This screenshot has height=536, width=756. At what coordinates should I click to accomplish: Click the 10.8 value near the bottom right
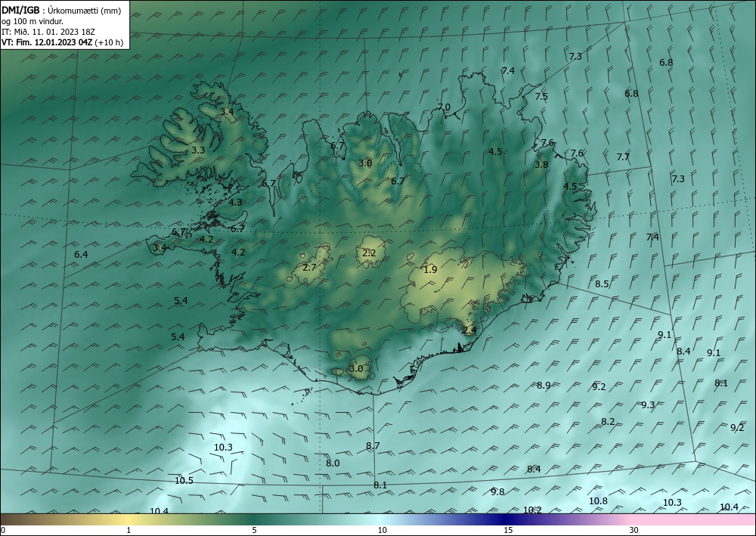click(x=598, y=500)
